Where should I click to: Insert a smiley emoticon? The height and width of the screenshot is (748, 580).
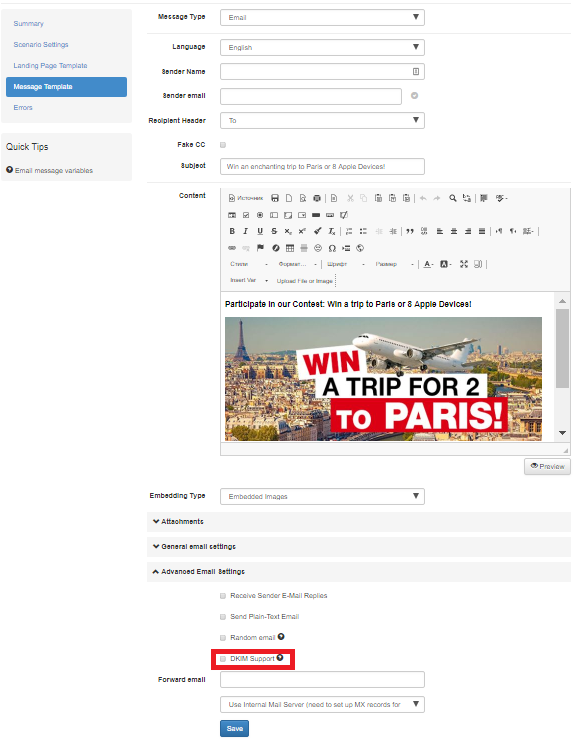click(318, 248)
